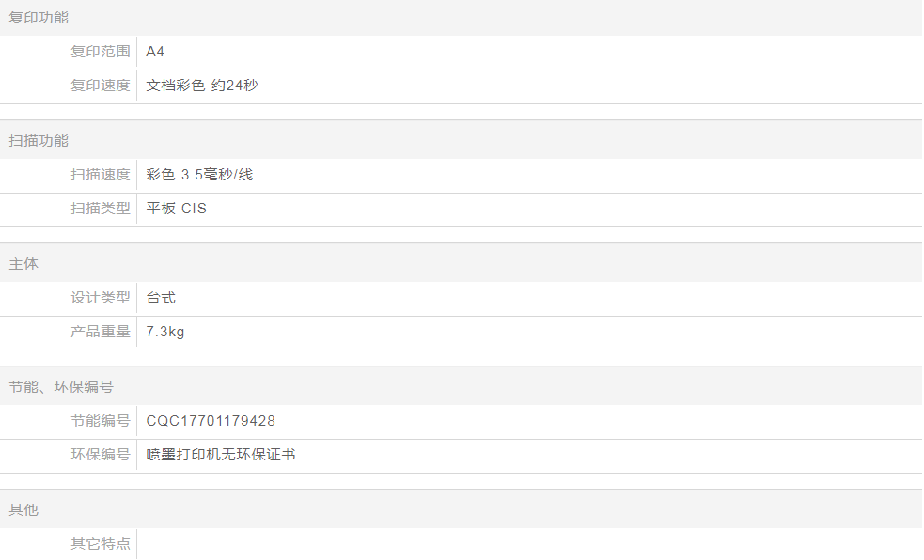Select the 7.3kg weight value
The image size is (924, 560).
(165, 332)
